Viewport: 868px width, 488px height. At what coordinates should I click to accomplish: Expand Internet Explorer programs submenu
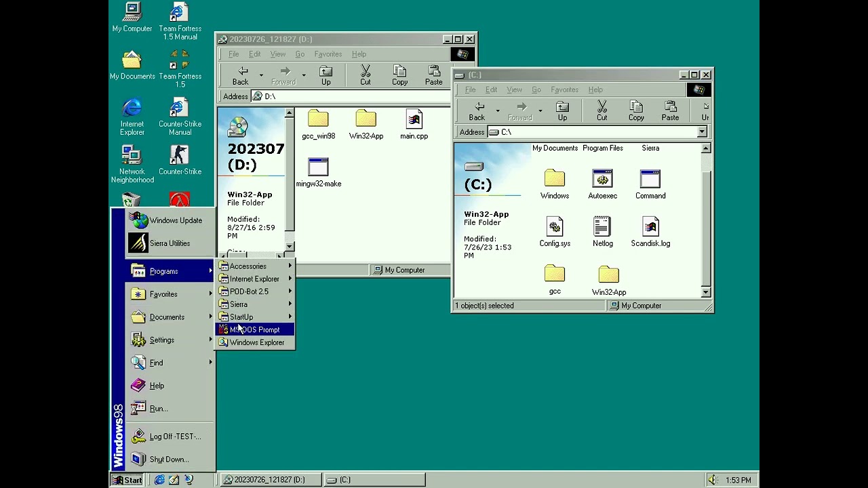click(x=255, y=279)
